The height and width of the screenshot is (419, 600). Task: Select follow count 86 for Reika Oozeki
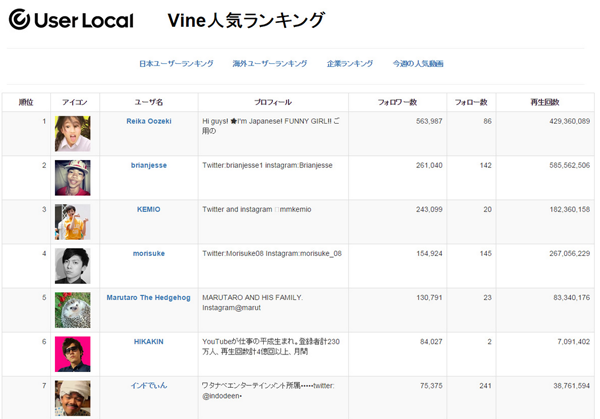click(x=487, y=121)
